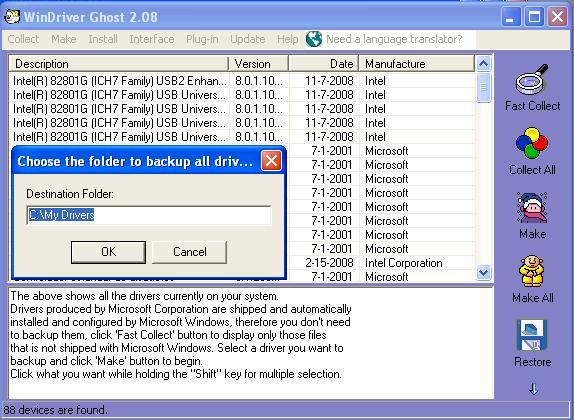
Task: Open the Update menu
Action: (247, 39)
